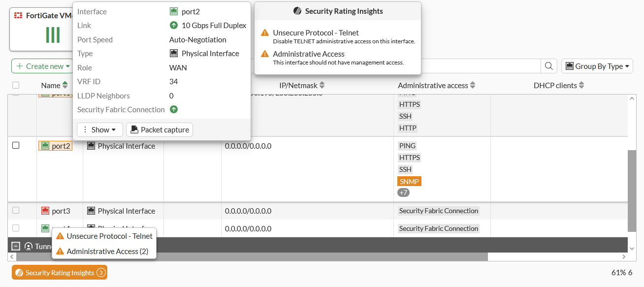The height and width of the screenshot is (287, 644).
Task: Select the port2 row checkbox
Action: click(16, 145)
